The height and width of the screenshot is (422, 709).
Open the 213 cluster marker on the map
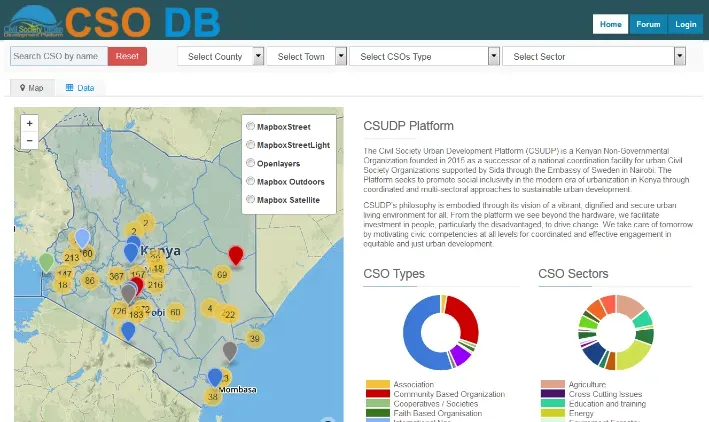71,258
